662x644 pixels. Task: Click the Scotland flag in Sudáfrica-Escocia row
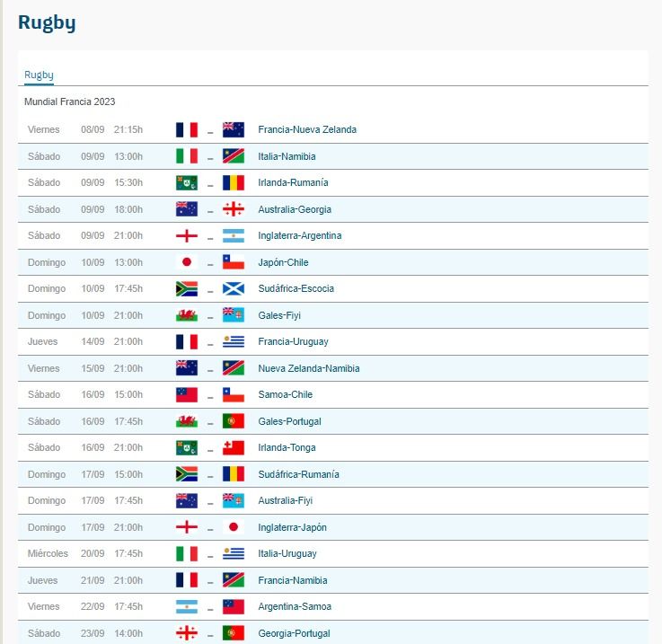[x=234, y=288]
